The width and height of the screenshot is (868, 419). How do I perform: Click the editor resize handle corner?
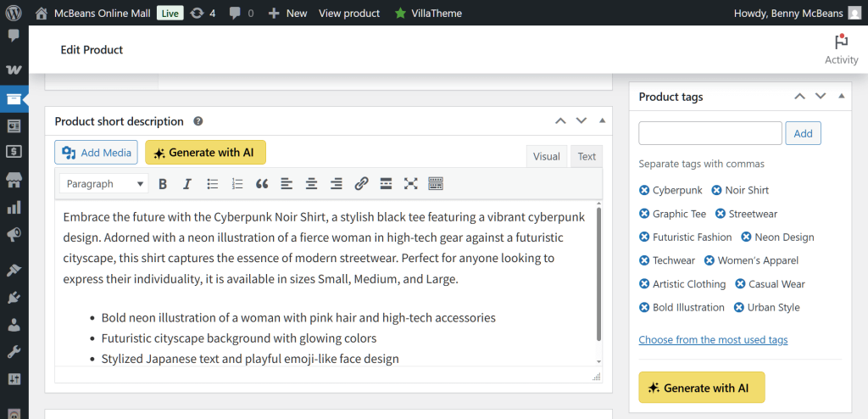coord(597,377)
